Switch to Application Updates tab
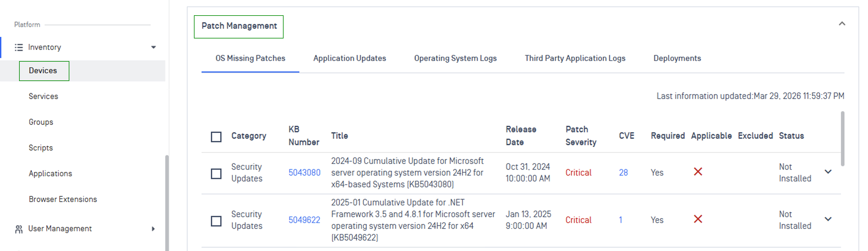This screenshot has height=251, width=868. click(x=349, y=58)
